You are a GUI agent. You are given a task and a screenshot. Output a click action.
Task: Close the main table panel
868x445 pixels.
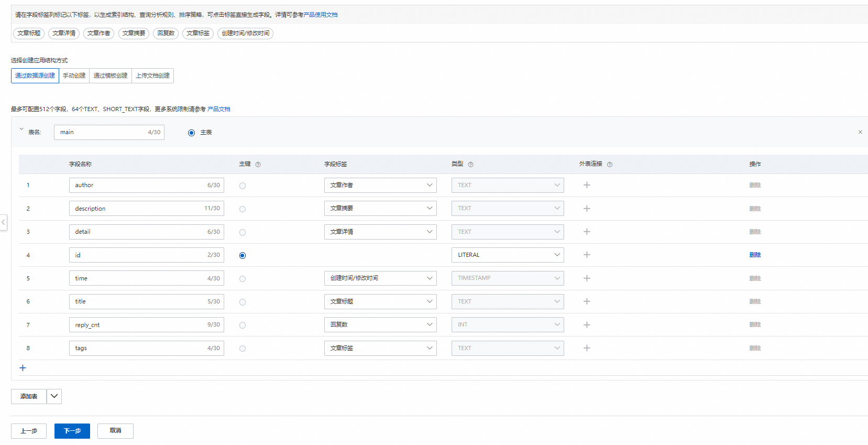[x=860, y=132]
